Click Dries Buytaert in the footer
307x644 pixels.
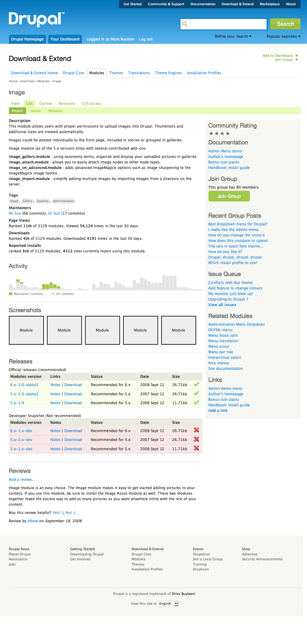(183, 594)
